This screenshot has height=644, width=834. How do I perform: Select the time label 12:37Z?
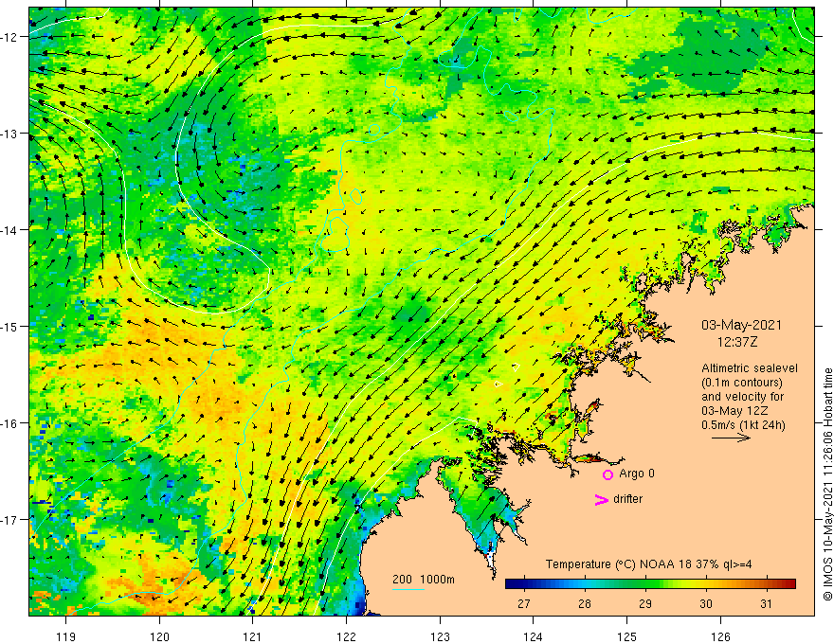pos(737,342)
